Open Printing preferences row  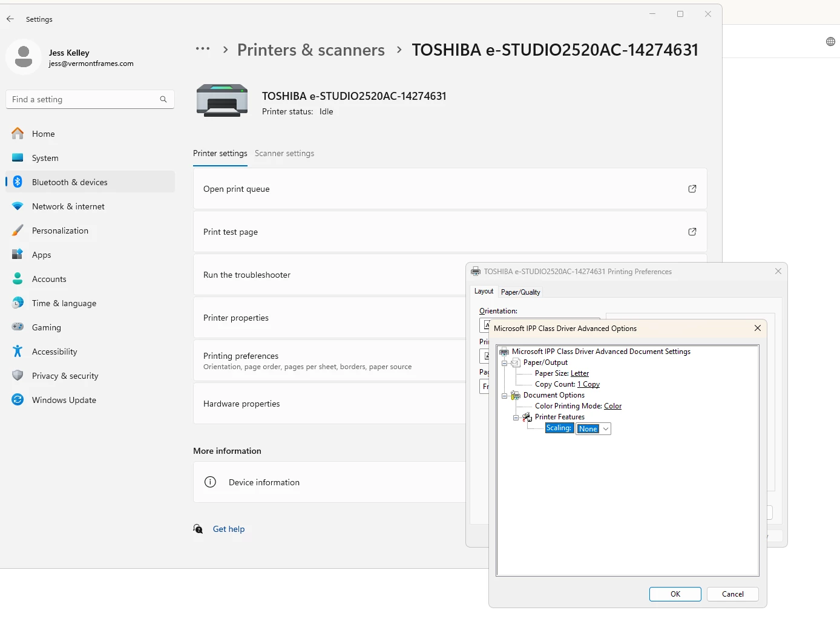click(329, 361)
